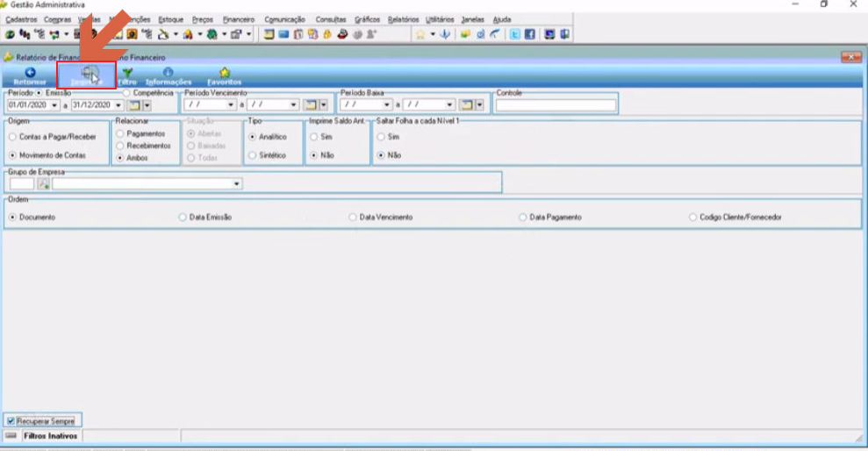The image size is (868, 451).
Task: Click the orange square toolbar icon
Action: click(132, 34)
